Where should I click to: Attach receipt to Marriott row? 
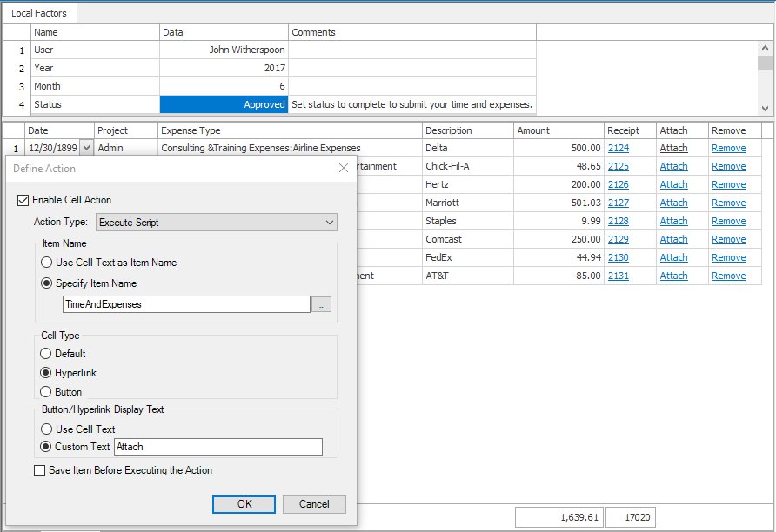(673, 203)
